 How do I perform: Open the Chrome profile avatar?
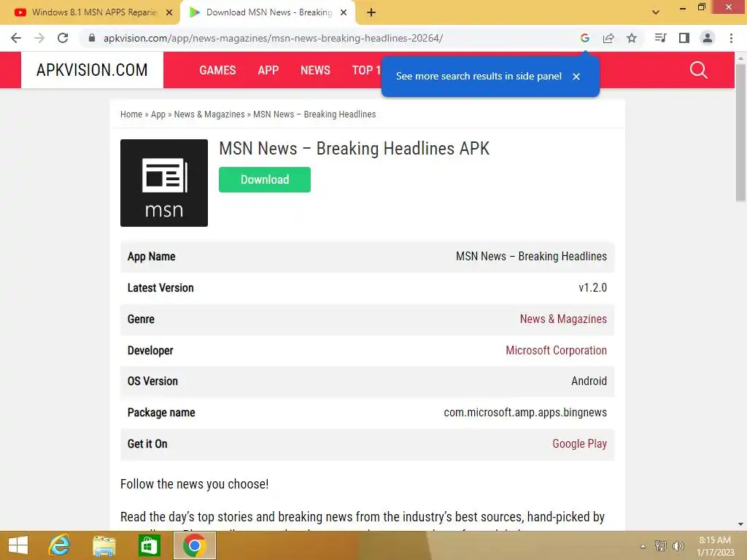point(708,38)
